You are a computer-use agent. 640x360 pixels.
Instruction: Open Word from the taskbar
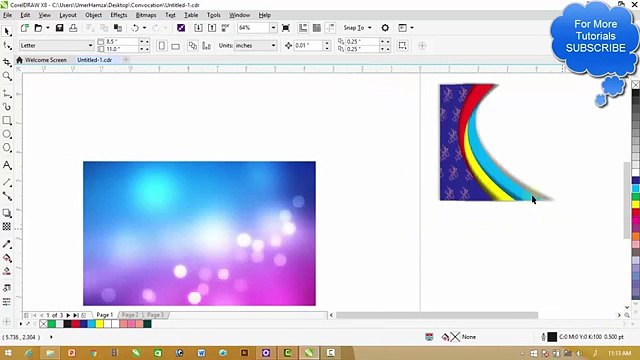201,353
